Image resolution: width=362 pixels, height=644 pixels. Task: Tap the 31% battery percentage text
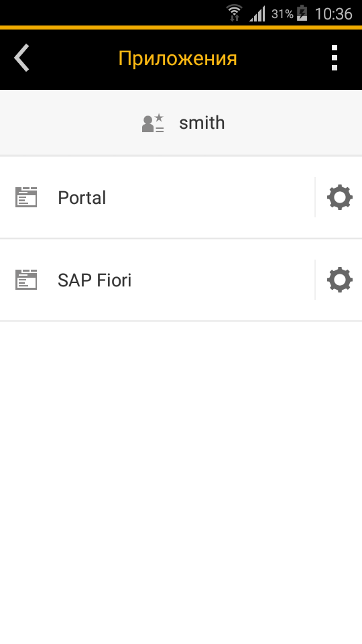click(x=282, y=14)
